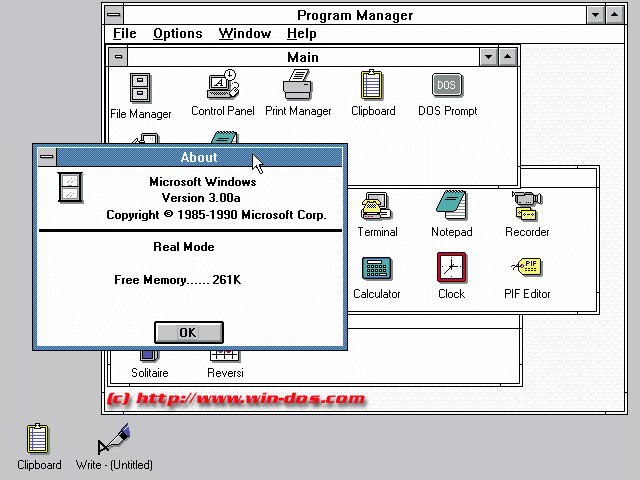This screenshot has width=640, height=480.
Task: Select the Reversi game icon
Action: [x=224, y=357]
